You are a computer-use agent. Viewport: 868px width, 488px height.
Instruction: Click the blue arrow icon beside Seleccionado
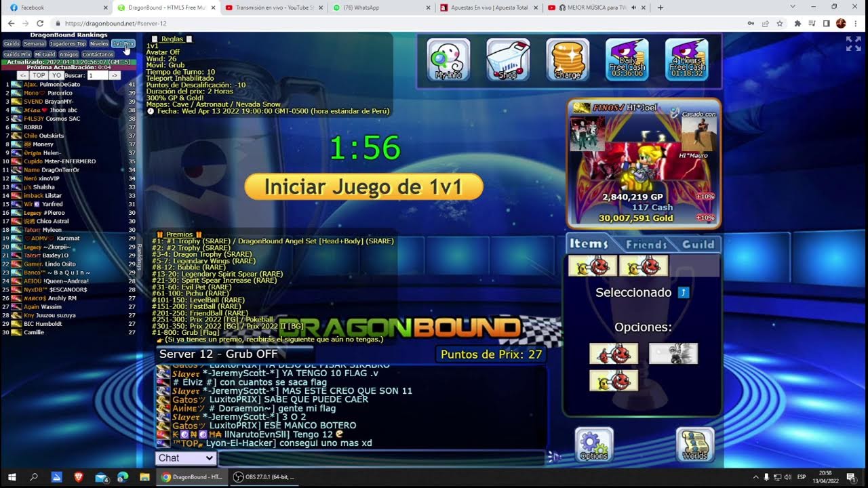click(684, 292)
